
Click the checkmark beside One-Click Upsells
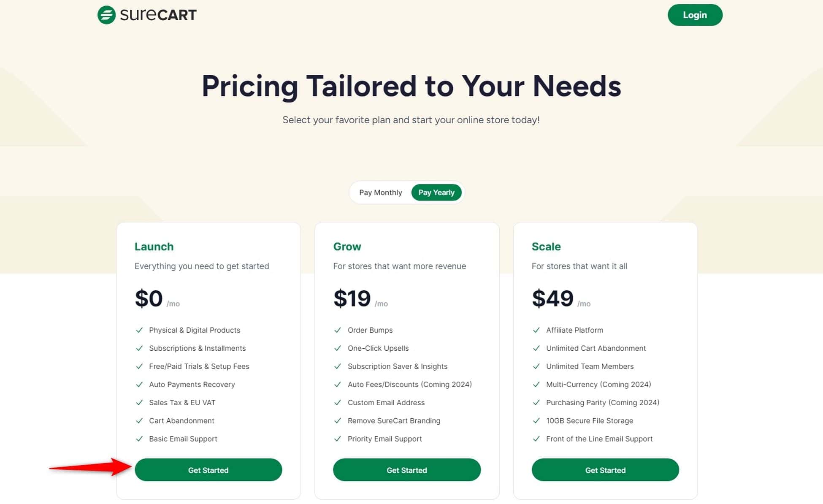tap(338, 348)
